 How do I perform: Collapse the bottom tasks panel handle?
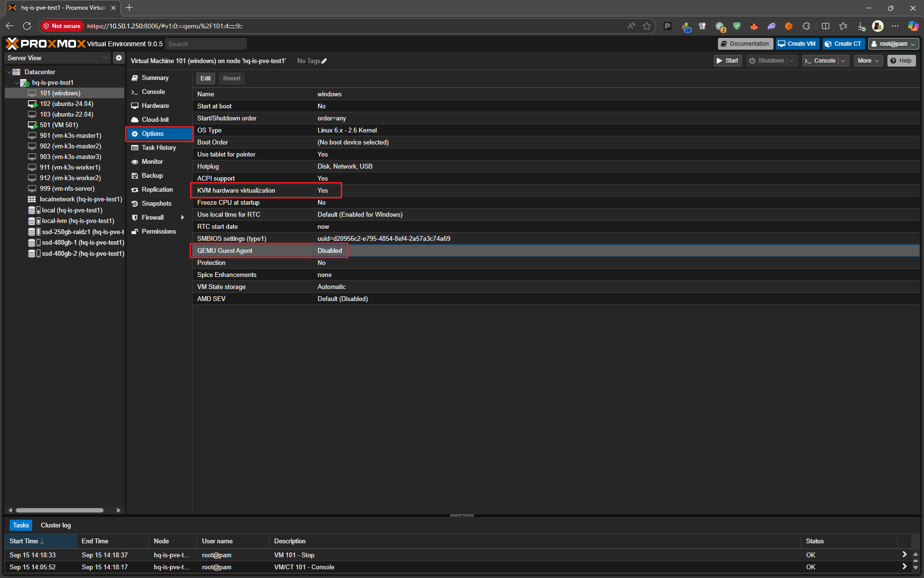(462, 515)
